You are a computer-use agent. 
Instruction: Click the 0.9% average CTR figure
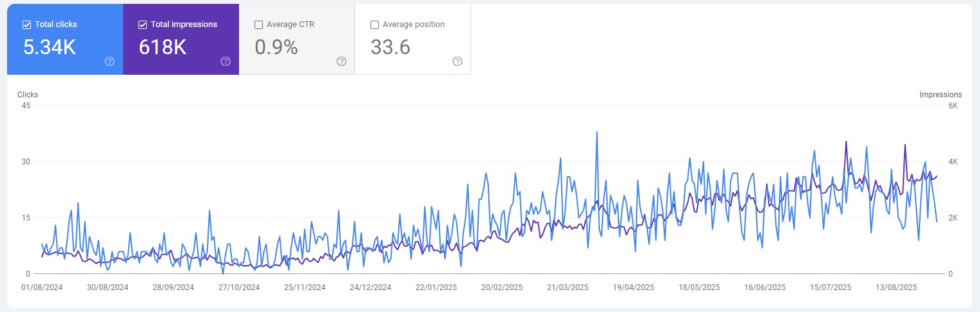[x=276, y=48]
